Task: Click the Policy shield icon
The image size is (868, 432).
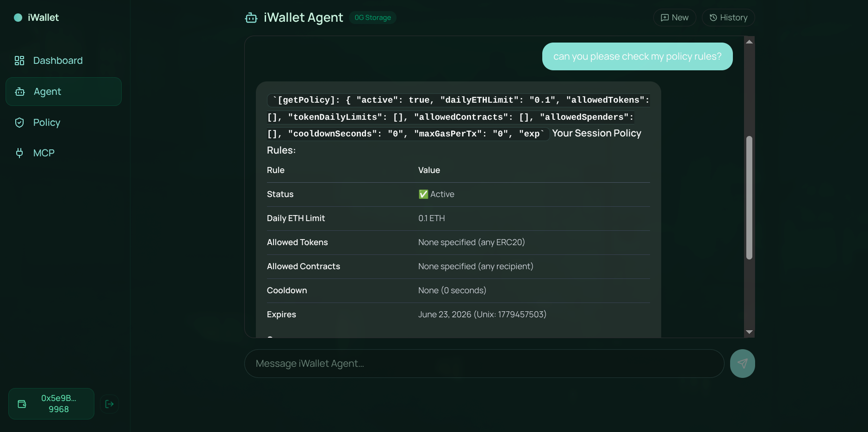Action: coord(19,123)
